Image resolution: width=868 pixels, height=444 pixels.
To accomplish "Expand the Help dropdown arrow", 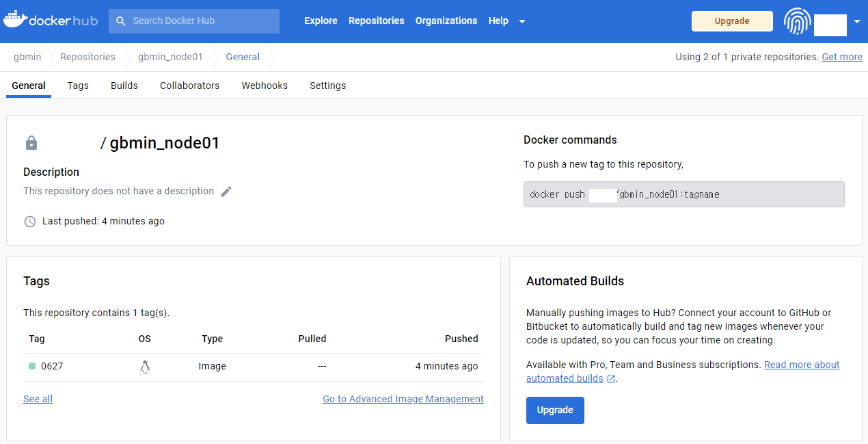I will coord(522,21).
